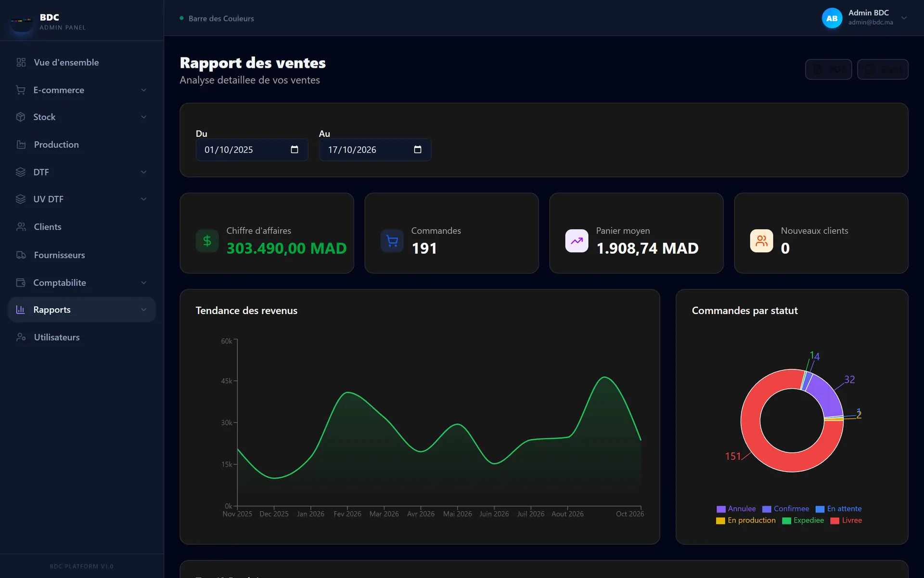Viewport: 924px width, 578px height.
Task: Click the Rapports bar chart icon
Action: [21, 310]
